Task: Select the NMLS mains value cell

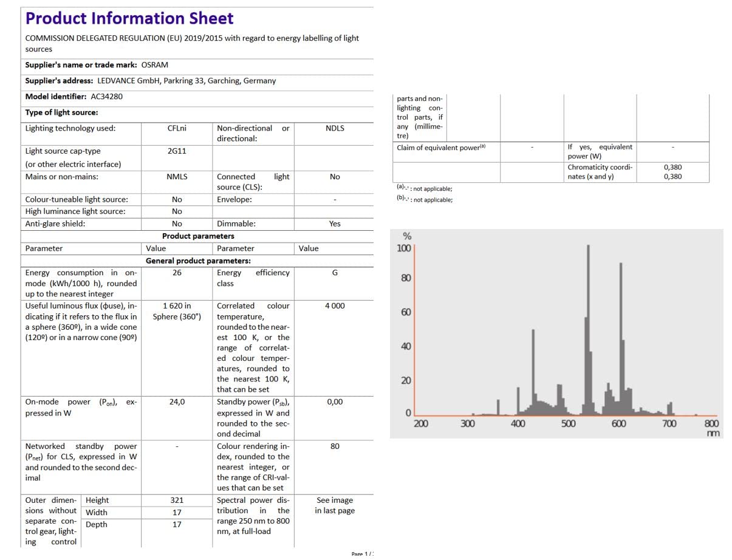Action: pos(177,177)
